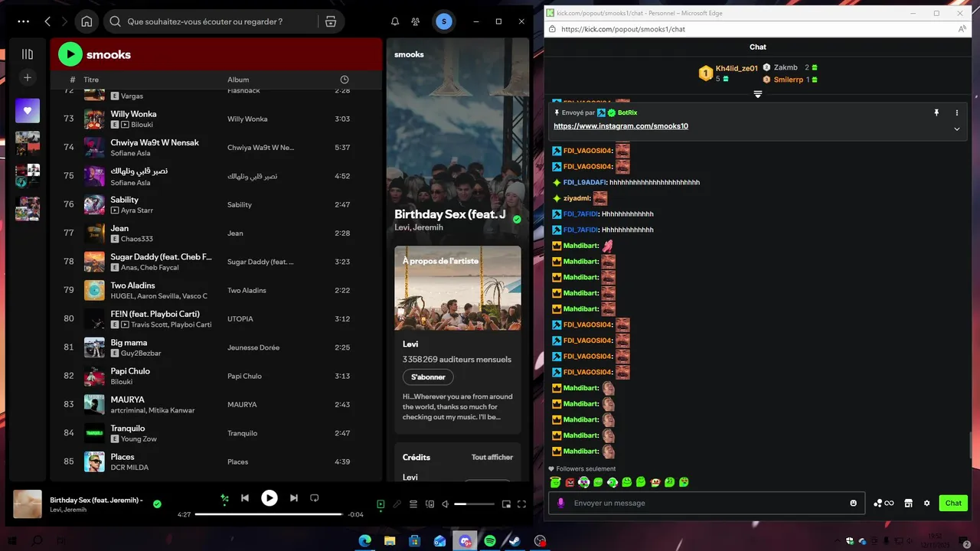Switch Spotify to fullscreen mode
Screen dimensions: 980x551
point(522,504)
